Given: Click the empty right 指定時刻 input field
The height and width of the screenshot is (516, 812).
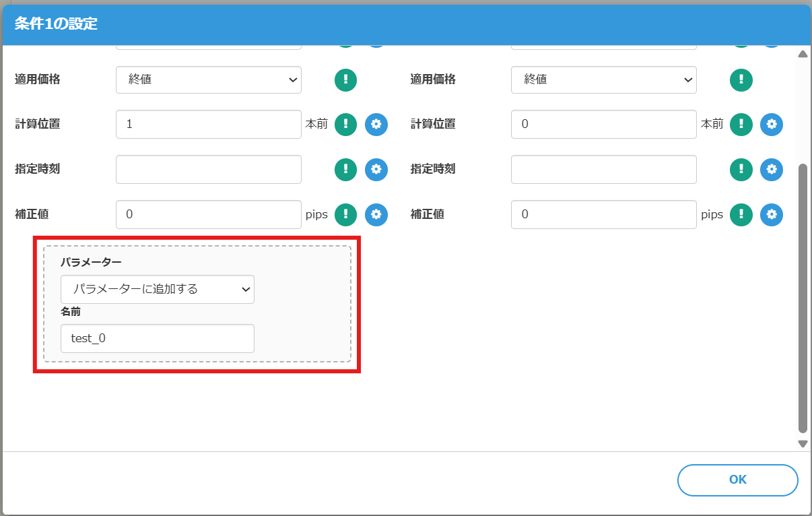Looking at the screenshot, I should click(x=603, y=169).
